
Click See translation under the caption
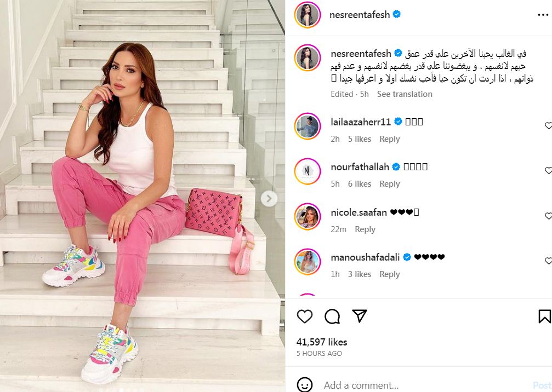405,94
